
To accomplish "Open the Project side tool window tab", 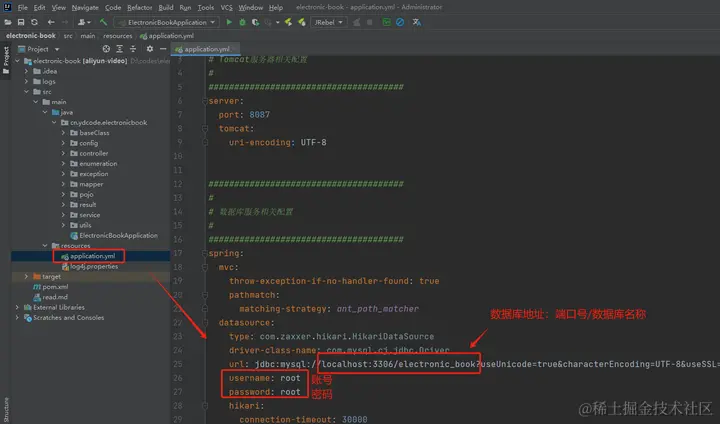I will (x=6, y=60).
